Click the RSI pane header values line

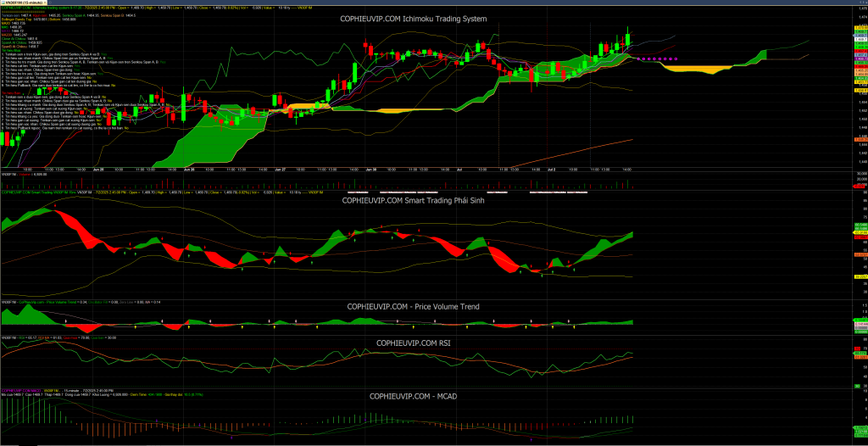[58, 337]
